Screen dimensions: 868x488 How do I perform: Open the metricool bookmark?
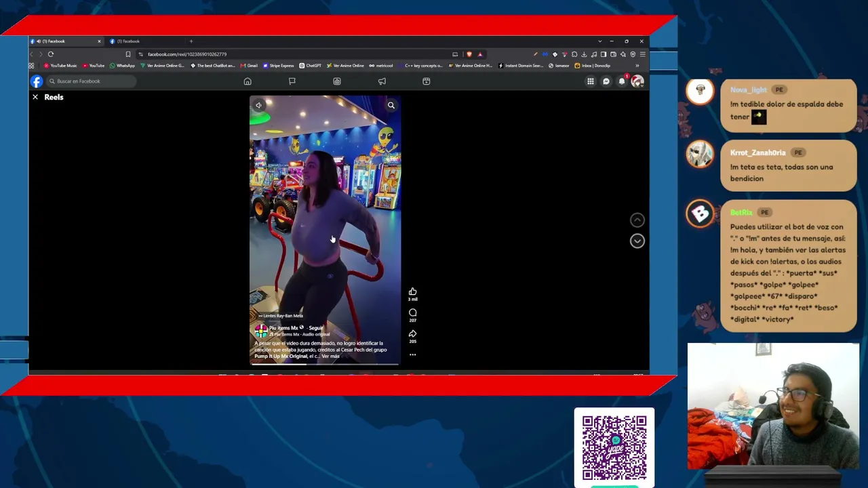point(380,66)
